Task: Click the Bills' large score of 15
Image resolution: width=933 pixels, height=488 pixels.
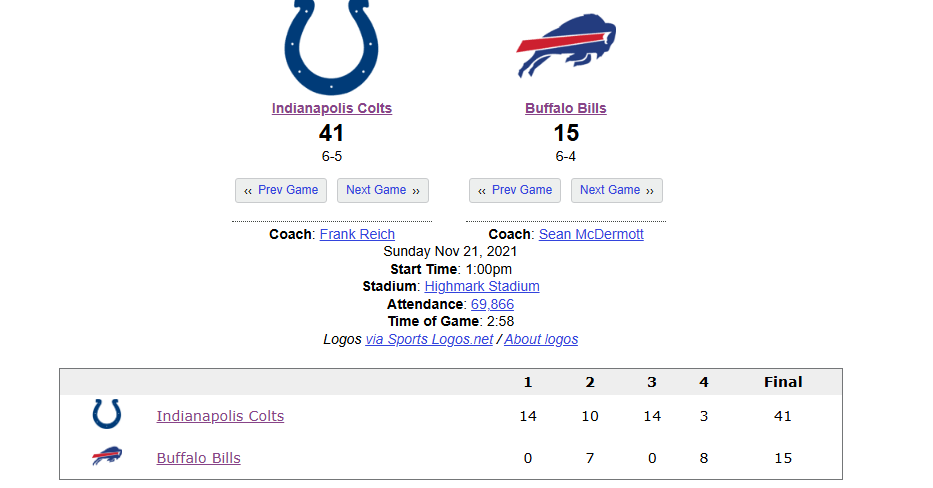Action: point(566,133)
